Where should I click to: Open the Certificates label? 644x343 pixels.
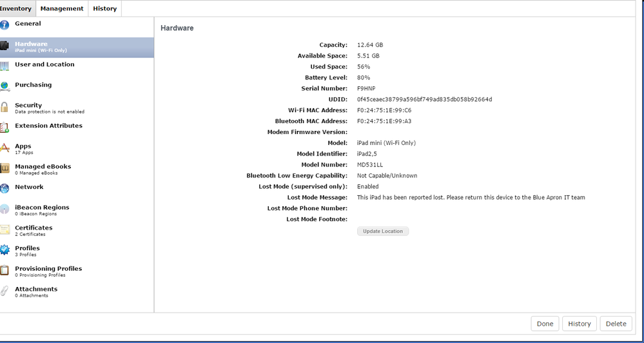pos(34,228)
